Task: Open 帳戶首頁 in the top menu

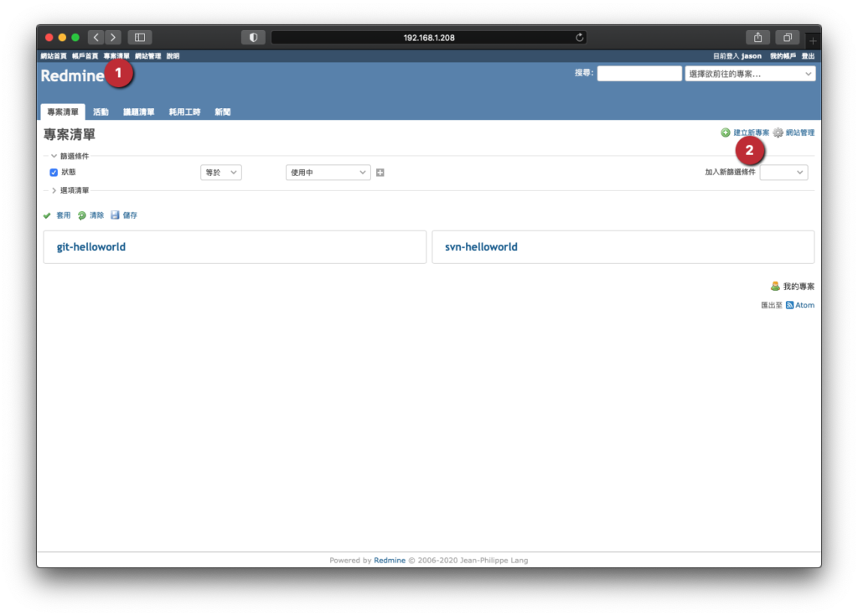Action: pyautogui.click(x=85, y=56)
